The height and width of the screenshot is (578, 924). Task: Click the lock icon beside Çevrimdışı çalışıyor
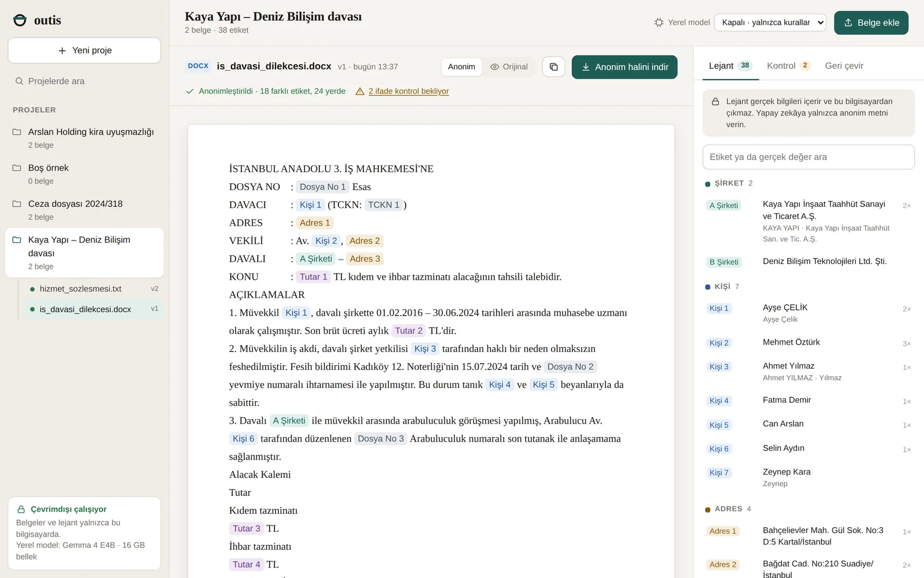pos(21,509)
